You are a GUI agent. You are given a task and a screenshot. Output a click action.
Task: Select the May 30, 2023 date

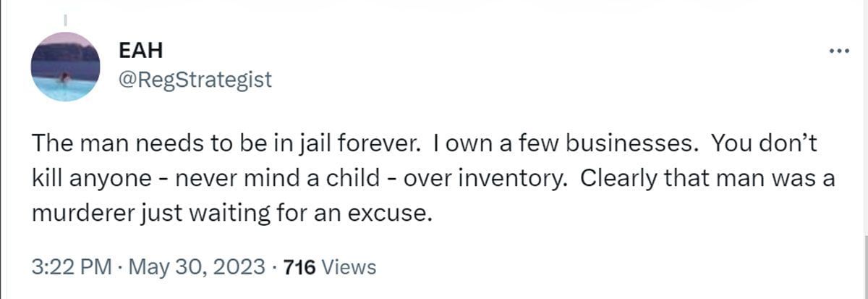point(195,267)
